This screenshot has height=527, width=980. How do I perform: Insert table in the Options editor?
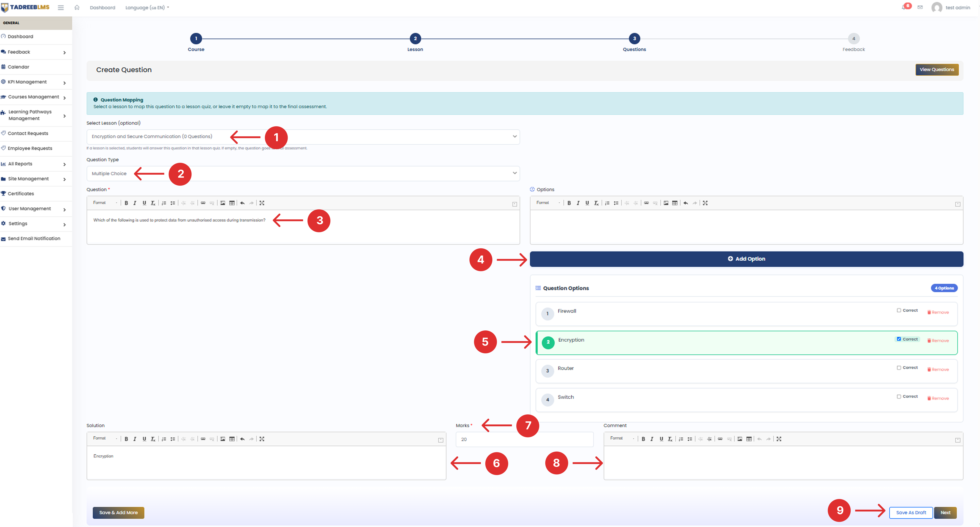pyautogui.click(x=675, y=203)
